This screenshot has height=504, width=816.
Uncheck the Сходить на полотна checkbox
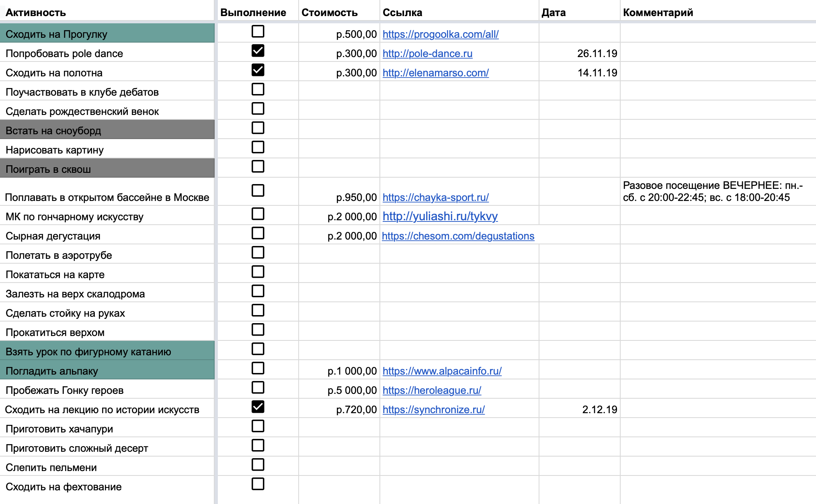click(258, 70)
